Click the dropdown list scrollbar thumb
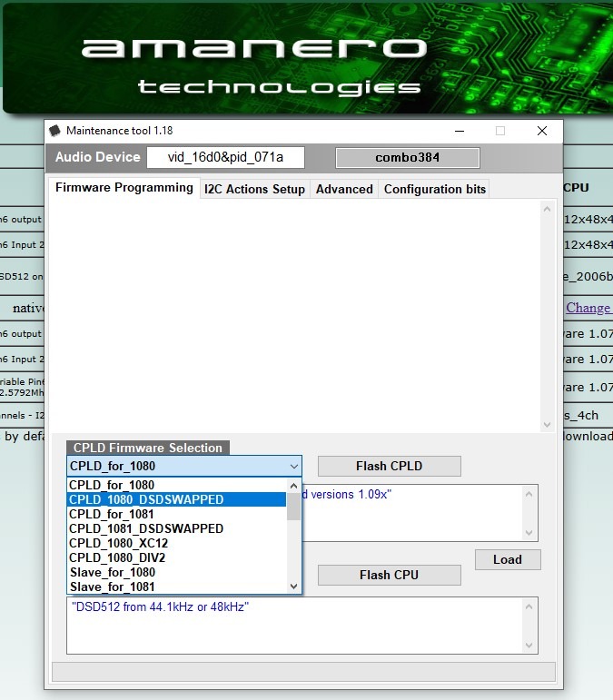This screenshot has width=613, height=700. point(293,507)
